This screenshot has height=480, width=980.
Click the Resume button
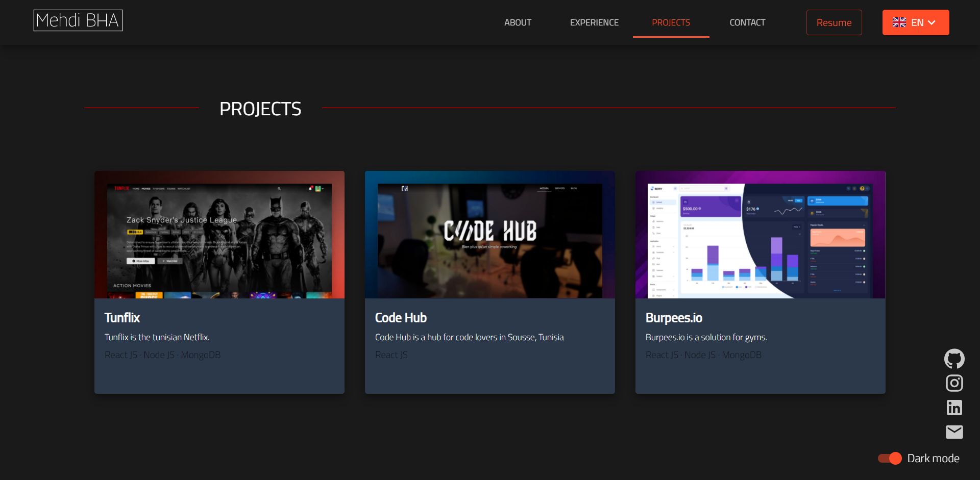834,22
